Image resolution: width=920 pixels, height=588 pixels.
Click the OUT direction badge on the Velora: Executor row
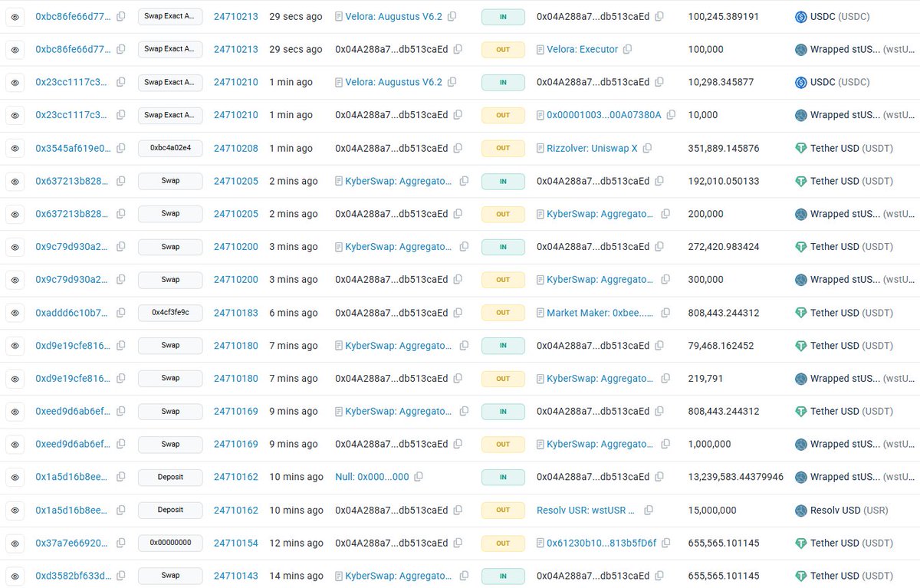click(x=503, y=49)
